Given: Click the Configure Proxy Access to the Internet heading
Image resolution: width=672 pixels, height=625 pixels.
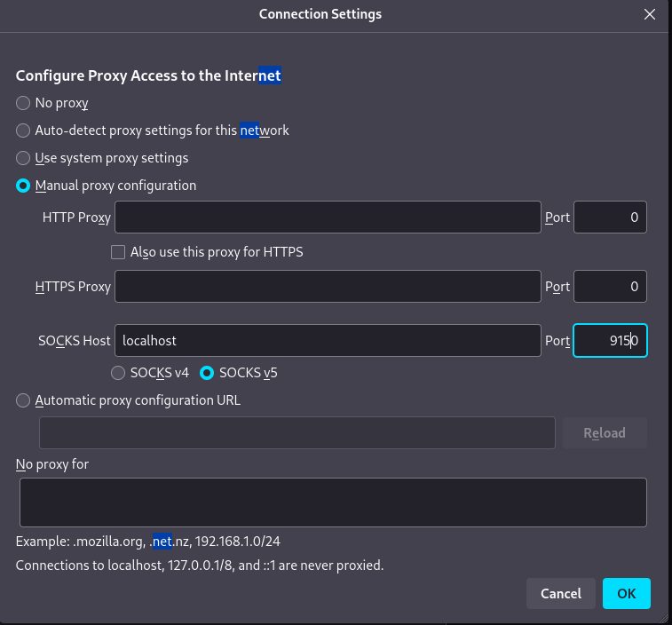Looking at the screenshot, I should (148, 75).
